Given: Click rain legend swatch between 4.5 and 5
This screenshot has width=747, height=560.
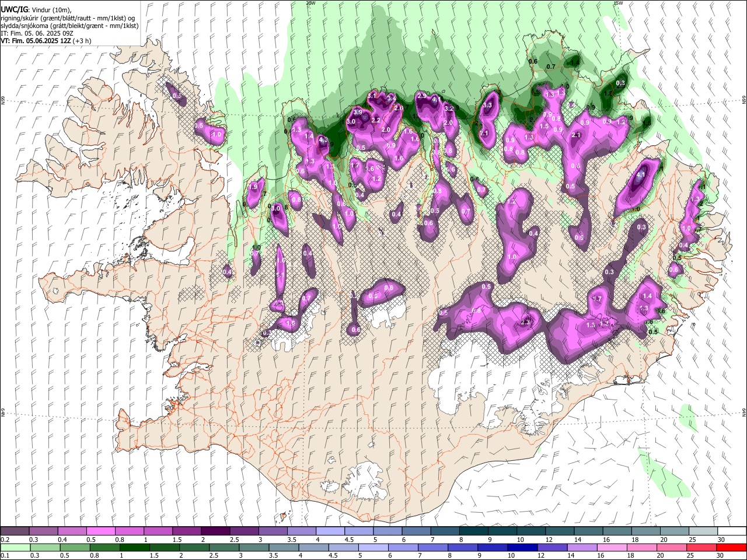Looking at the screenshot, I should [x=343, y=547].
